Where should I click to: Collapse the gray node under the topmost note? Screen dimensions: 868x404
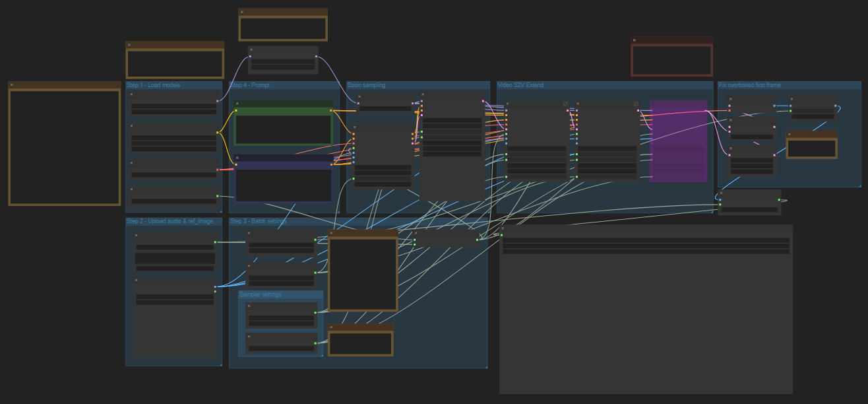pyautogui.click(x=252, y=50)
